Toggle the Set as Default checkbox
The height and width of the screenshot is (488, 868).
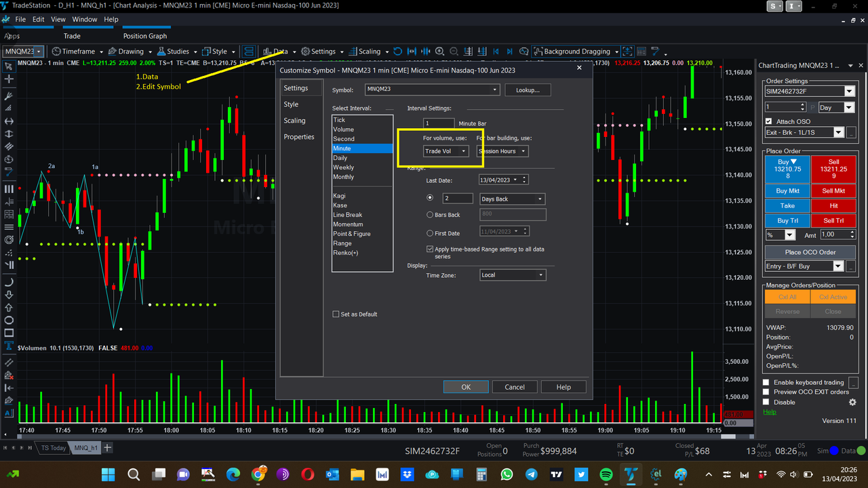tap(336, 314)
